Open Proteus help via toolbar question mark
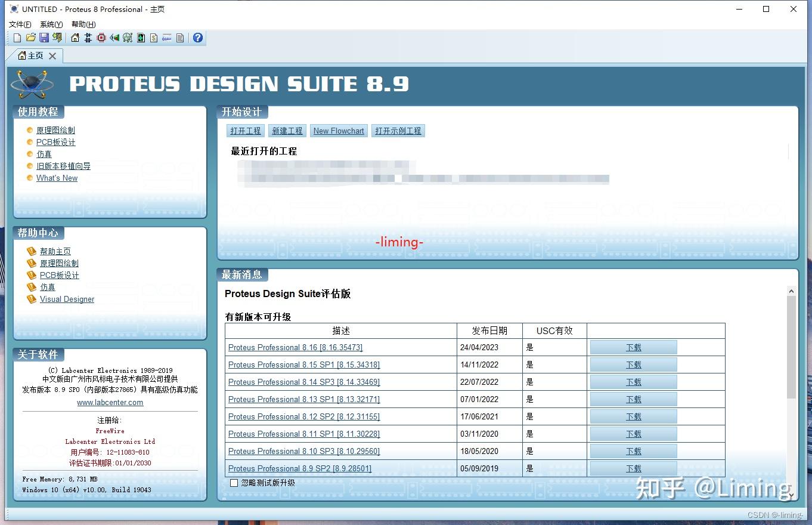The width and height of the screenshot is (812, 525). tap(197, 38)
